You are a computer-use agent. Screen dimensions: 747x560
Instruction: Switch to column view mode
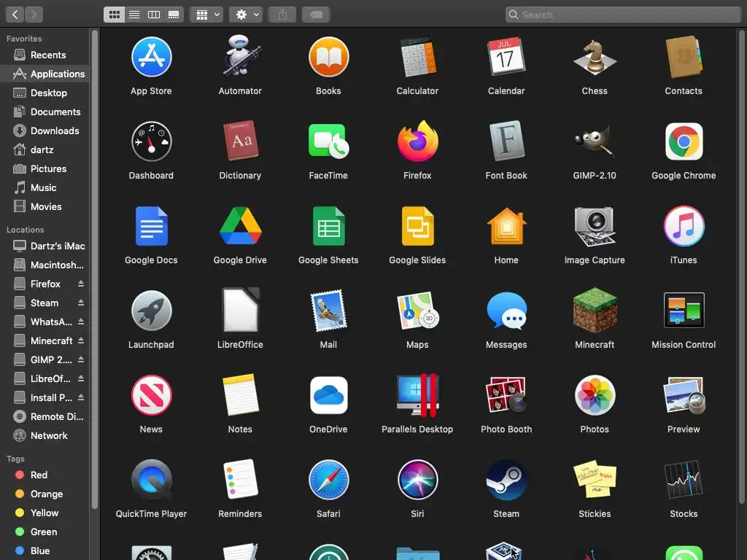click(x=154, y=15)
